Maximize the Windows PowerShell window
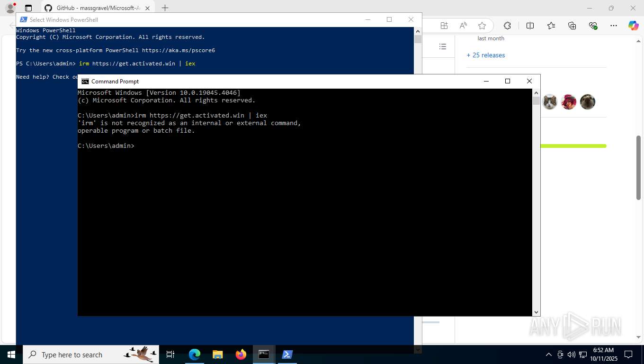The height and width of the screenshot is (364, 644). (x=389, y=19)
